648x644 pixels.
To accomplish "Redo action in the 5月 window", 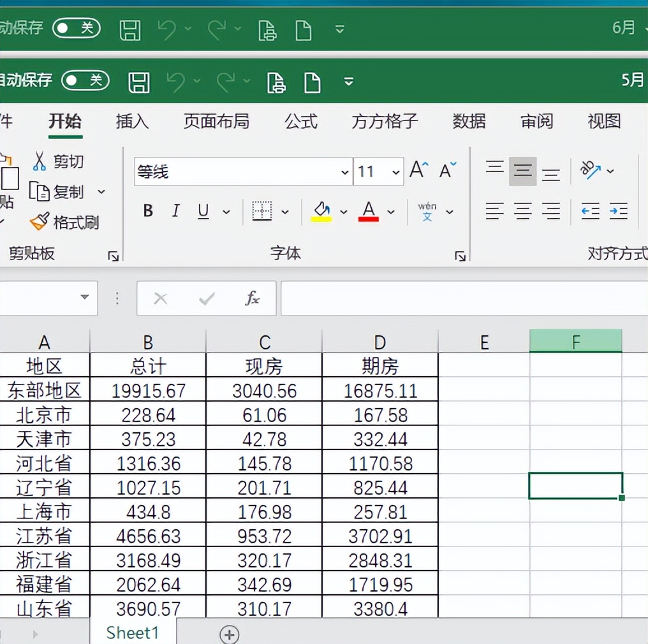I will coord(226,82).
